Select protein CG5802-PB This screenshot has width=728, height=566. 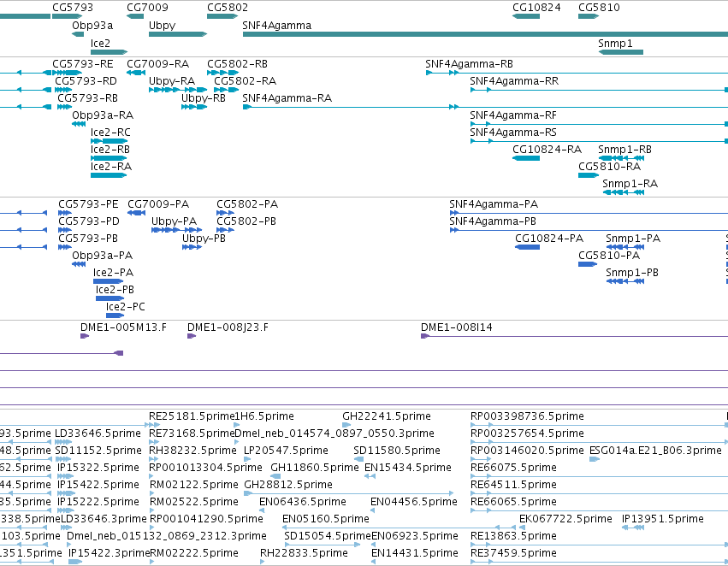coord(246,221)
